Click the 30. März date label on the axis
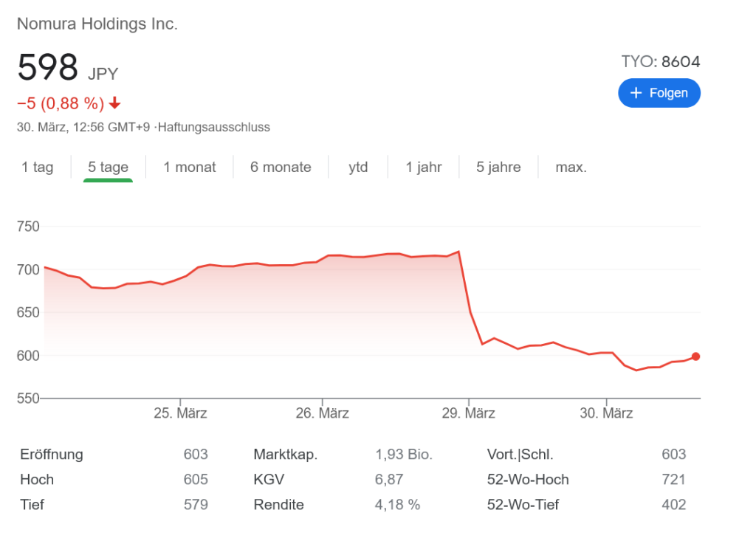The height and width of the screenshot is (555, 756). click(606, 413)
